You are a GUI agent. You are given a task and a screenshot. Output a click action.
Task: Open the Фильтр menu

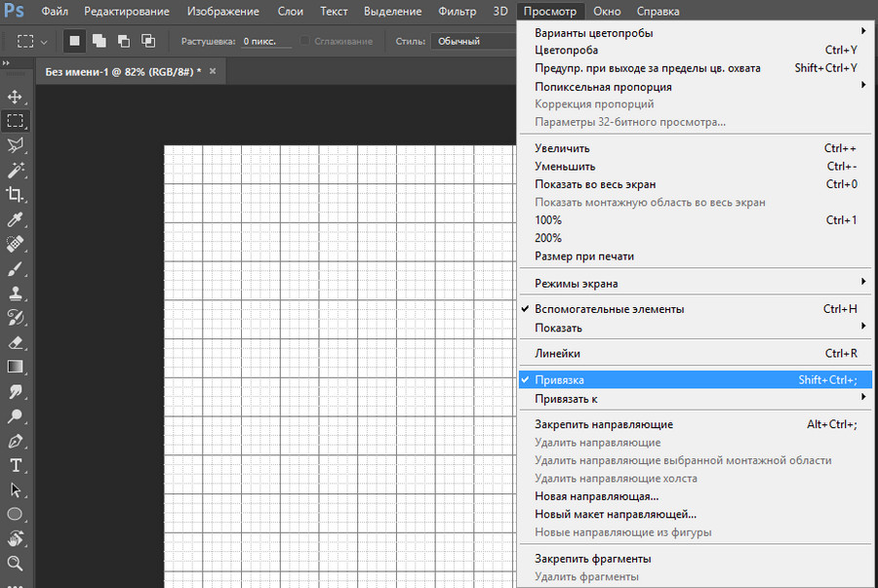[457, 11]
